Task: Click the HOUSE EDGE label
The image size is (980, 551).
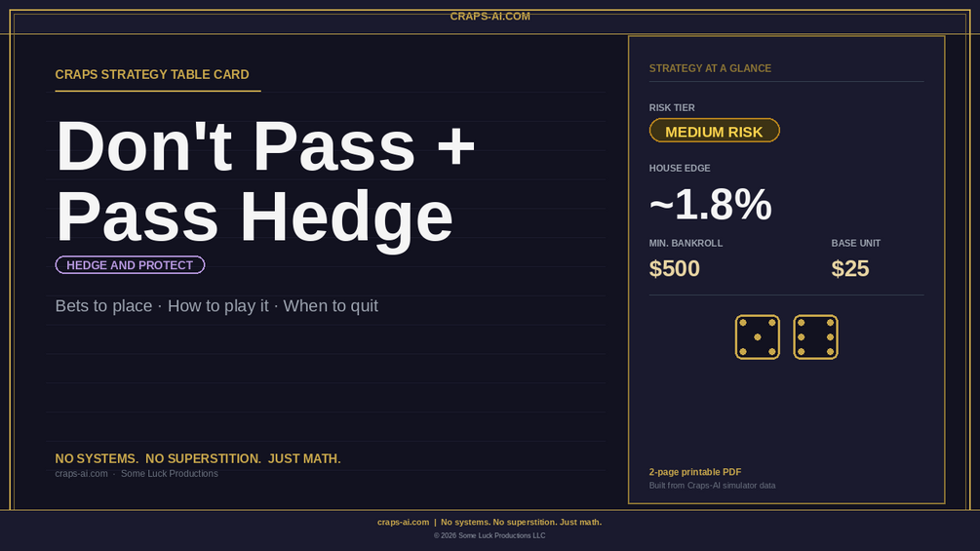Action: pos(680,168)
